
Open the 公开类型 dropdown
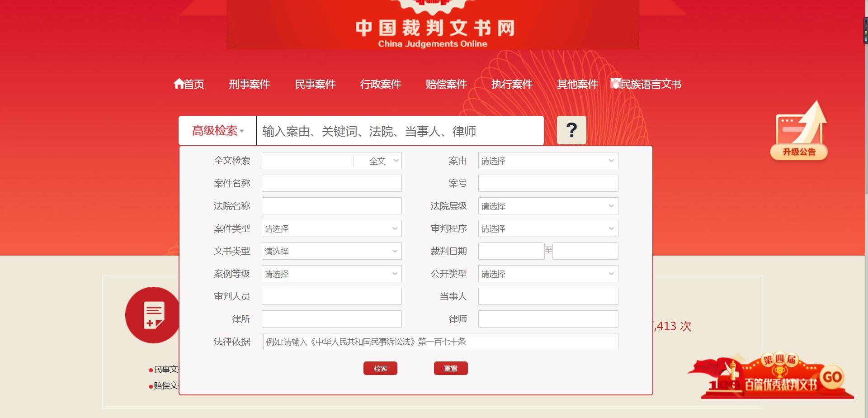point(548,273)
